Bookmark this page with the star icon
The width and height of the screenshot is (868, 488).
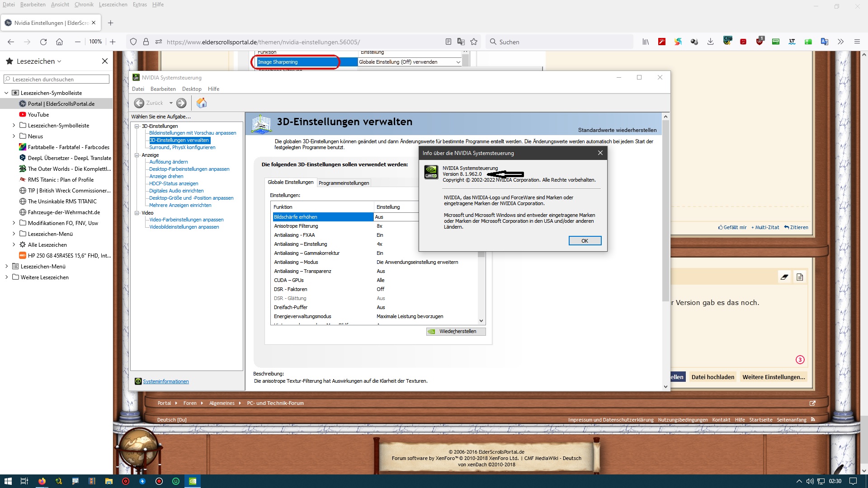click(474, 42)
